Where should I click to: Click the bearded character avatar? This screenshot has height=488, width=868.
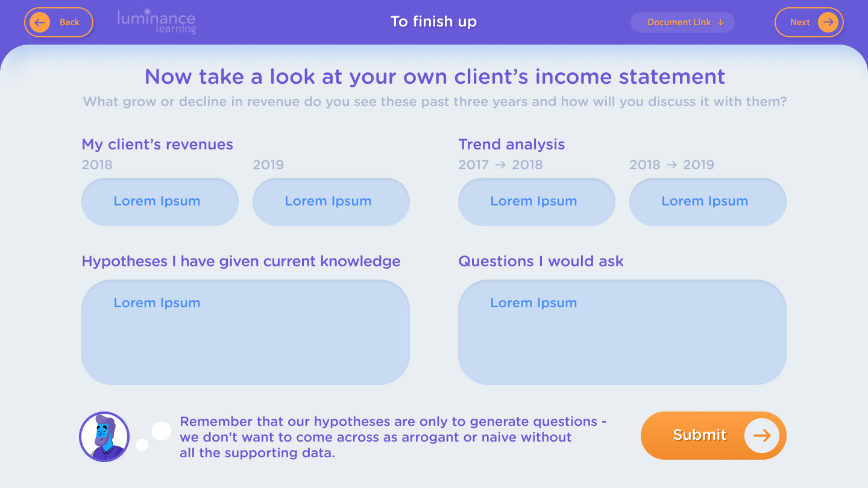point(104,437)
